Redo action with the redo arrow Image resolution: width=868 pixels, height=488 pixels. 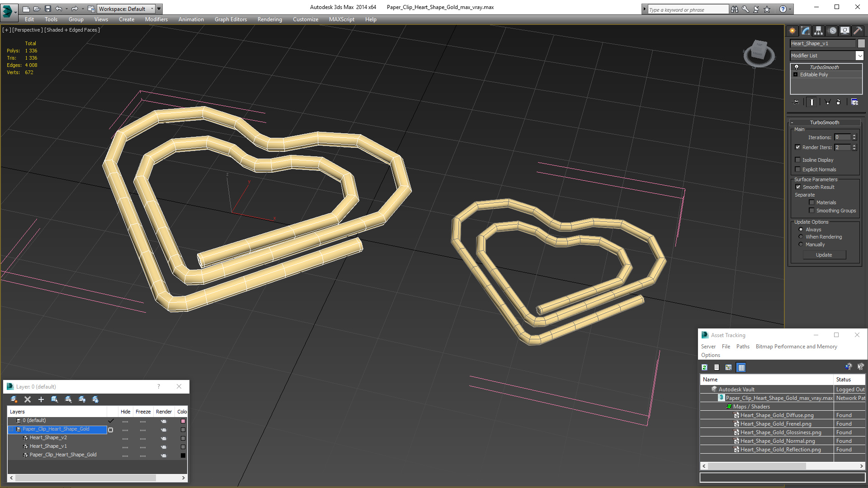[75, 9]
